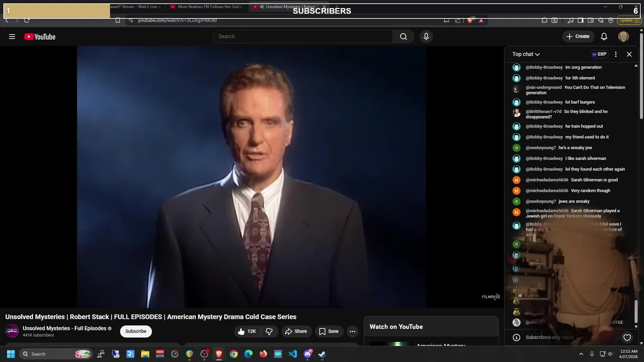Open Brave VPN shield icon
Screen dimensions: 644x362
point(611,20)
